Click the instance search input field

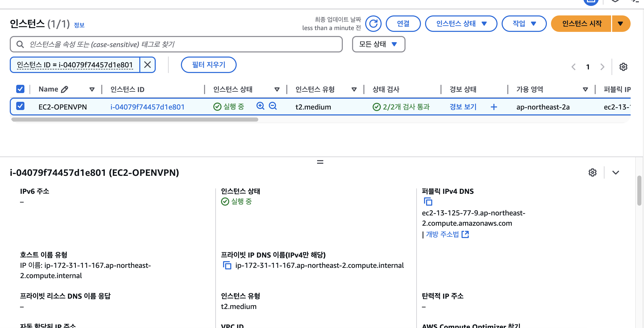coord(180,44)
